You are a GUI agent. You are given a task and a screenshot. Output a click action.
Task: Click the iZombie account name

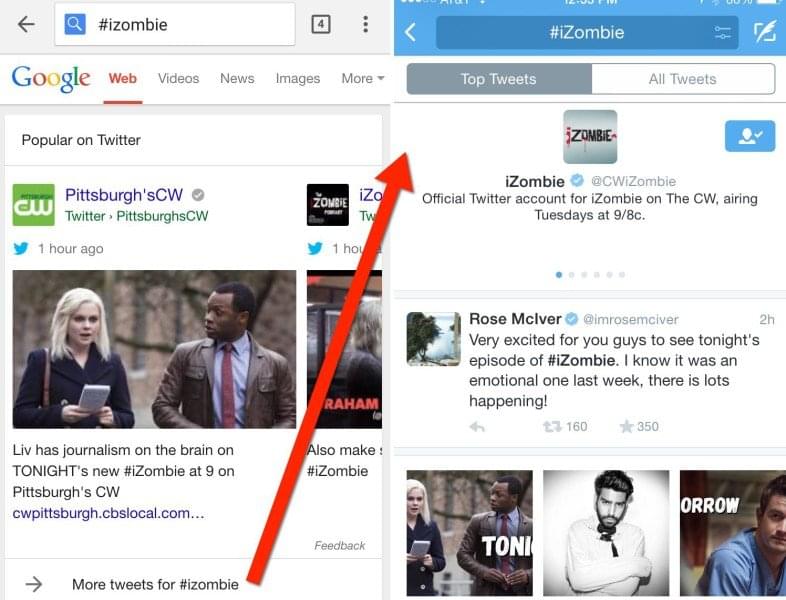coord(535,181)
